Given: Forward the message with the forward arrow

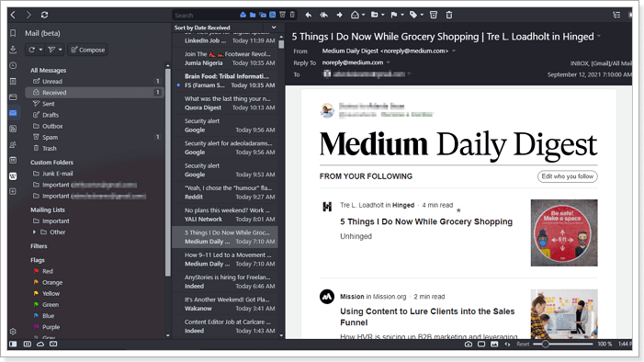Looking at the screenshot, I should coord(339,15).
